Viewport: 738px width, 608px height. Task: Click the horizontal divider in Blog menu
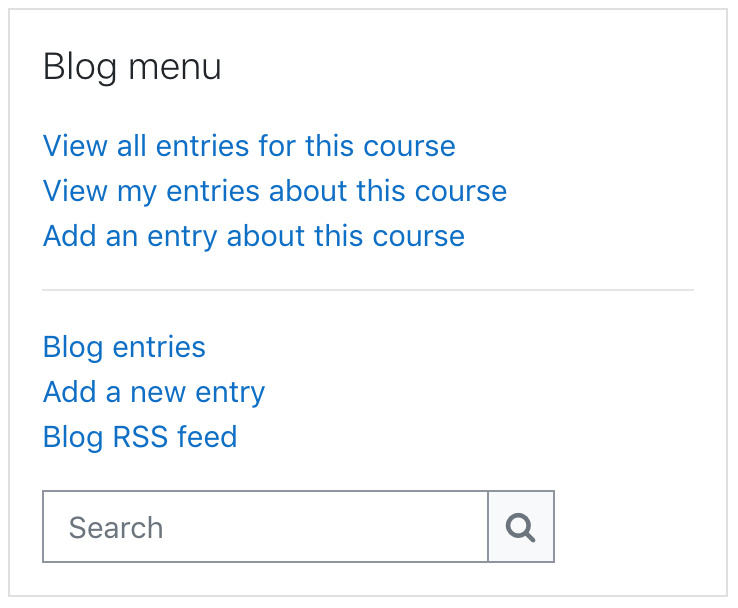[x=368, y=290]
